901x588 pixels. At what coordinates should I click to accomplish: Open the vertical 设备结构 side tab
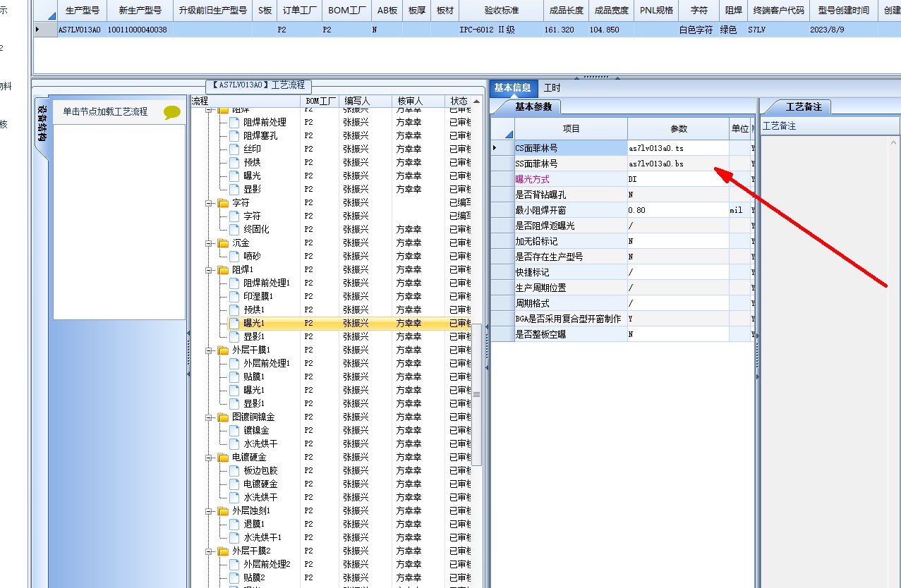pos(42,124)
